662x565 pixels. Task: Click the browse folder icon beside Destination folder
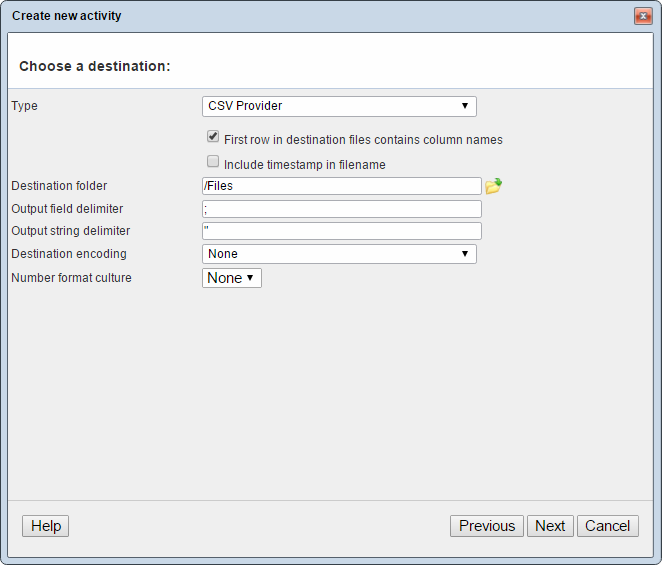click(x=493, y=186)
